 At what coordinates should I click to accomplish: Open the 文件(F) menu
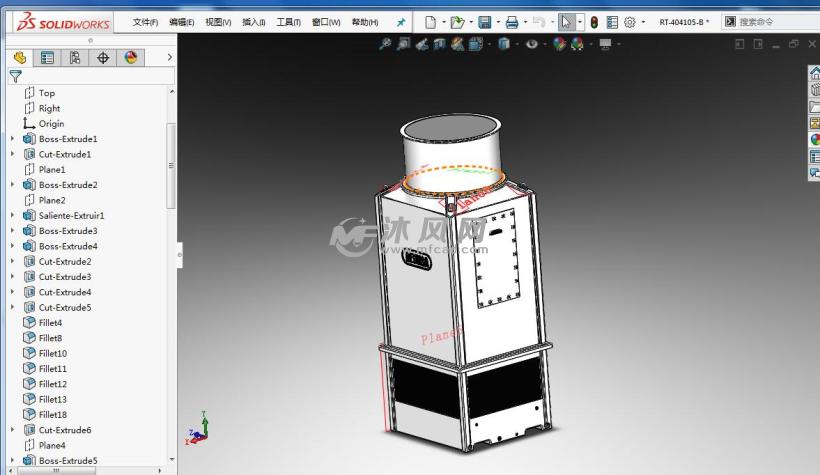tap(145, 22)
